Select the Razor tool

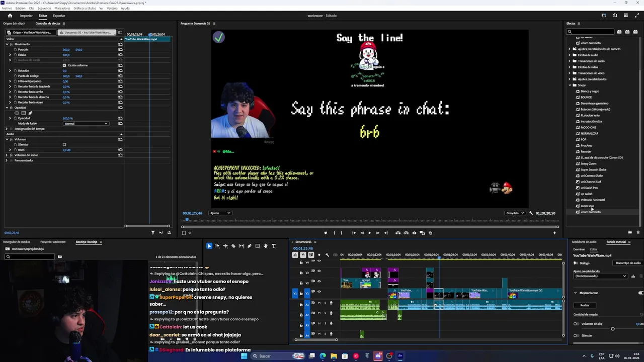pyautogui.click(x=233, y=246)
